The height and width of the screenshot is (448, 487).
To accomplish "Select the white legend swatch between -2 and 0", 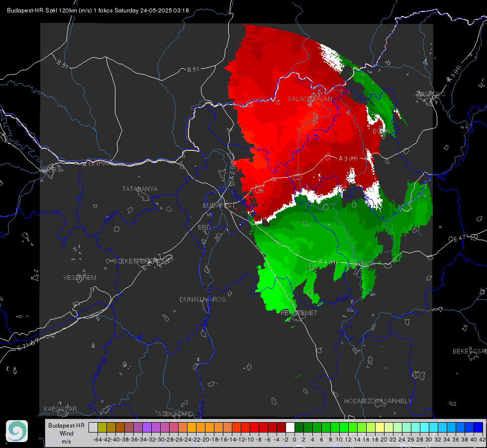I will (x=290, y=427).
